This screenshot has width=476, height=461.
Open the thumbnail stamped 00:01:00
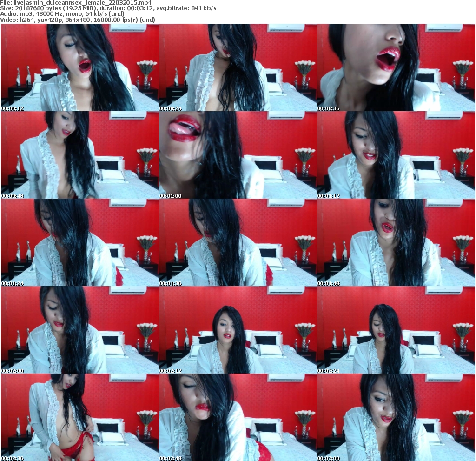coord(238,155)
